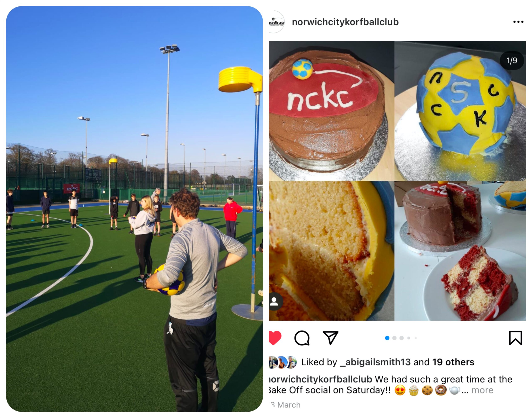View _abigailsmith13 profile from likes
This screenshot has width=532, height=418.
(x=375, y=362)
